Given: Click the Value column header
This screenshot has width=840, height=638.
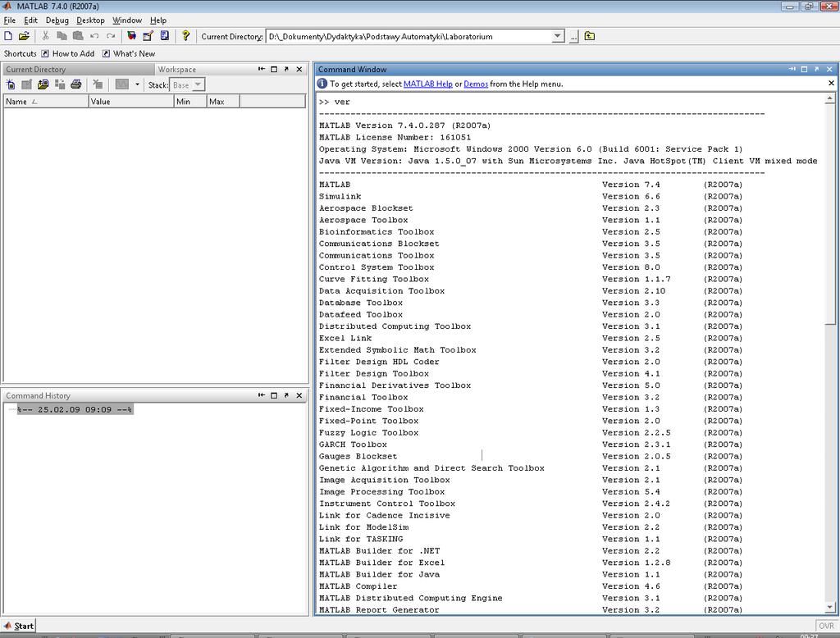Looking at the screenshot, I should click(x=130, y=101).
